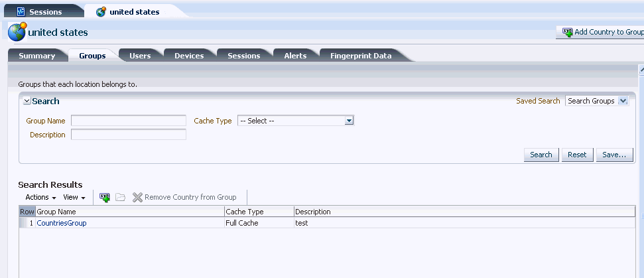Click globe icon on united states tab
This screenshot has height=278, width=644.
tap(101, 12)
